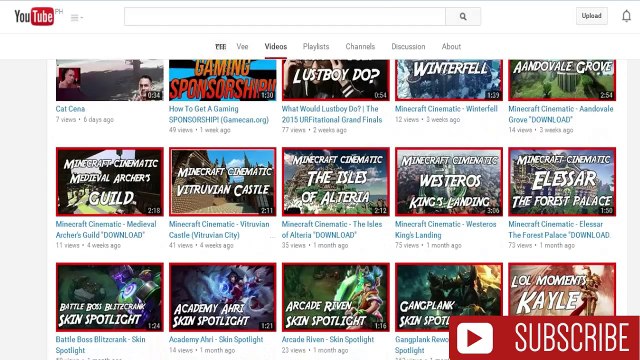Screen dimensions: 640x360
Task: Click inside the YouTube search field
Action: click(284, 16)
